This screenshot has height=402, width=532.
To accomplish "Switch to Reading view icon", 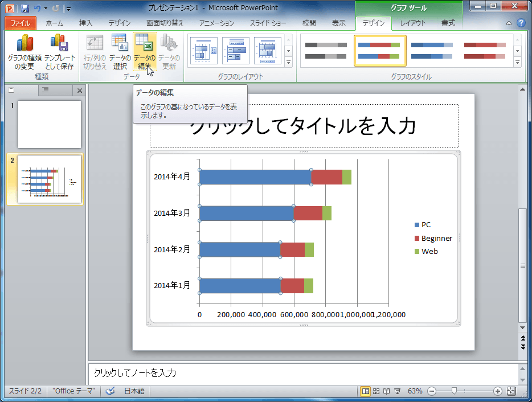I will (x=386, y=391).
